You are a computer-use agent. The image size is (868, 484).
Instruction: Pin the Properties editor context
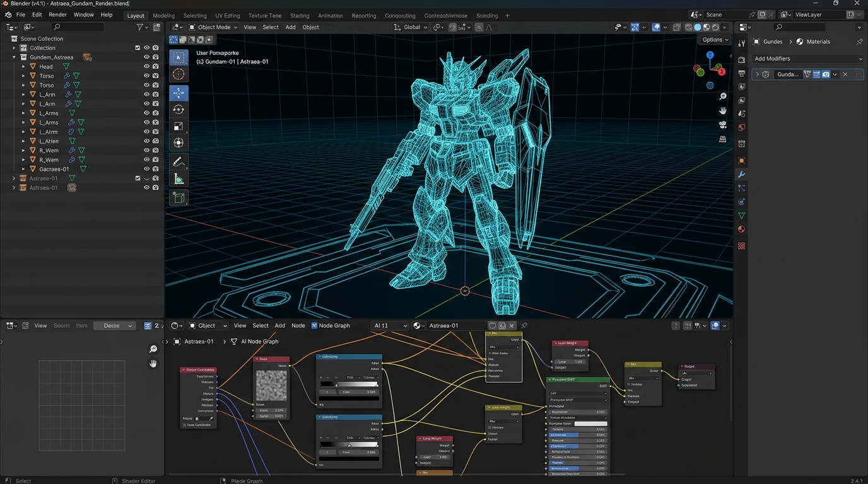coord(859,42)
